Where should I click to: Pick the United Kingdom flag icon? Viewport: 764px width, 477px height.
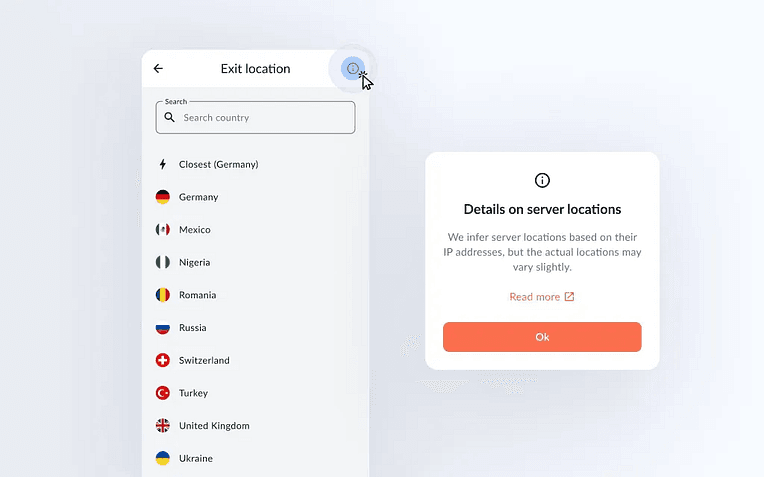tap(163, 425)
